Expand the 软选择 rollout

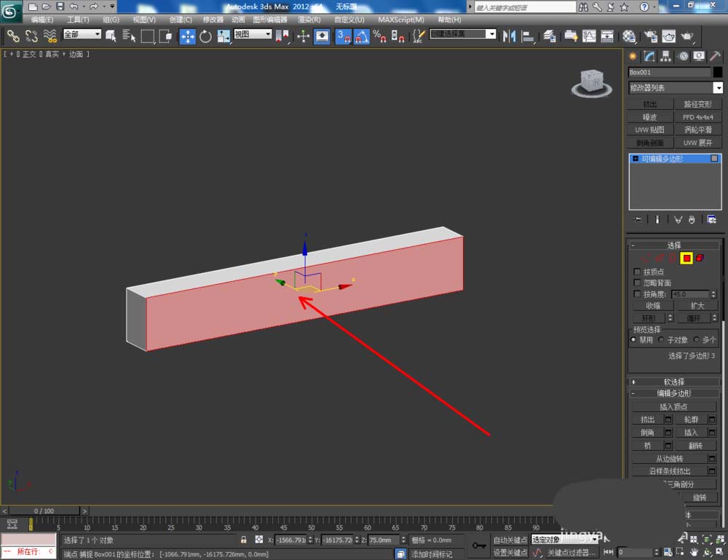pyautogui.click(x=673, y=382)
